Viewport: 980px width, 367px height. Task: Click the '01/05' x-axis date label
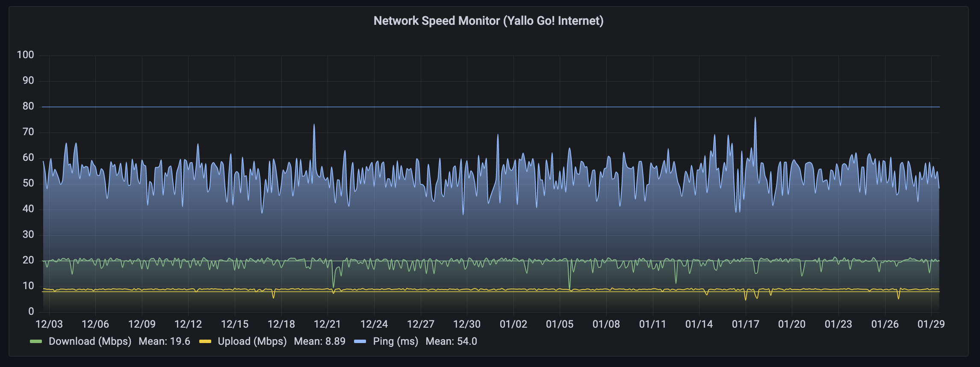pos(560,324)
